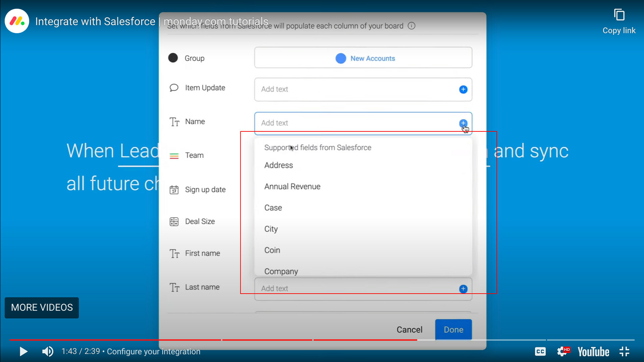Click the Deal Size numbers icon
The width and height of the screenshot is (644, 362).
pyautogui.click(x=174, y=222)
